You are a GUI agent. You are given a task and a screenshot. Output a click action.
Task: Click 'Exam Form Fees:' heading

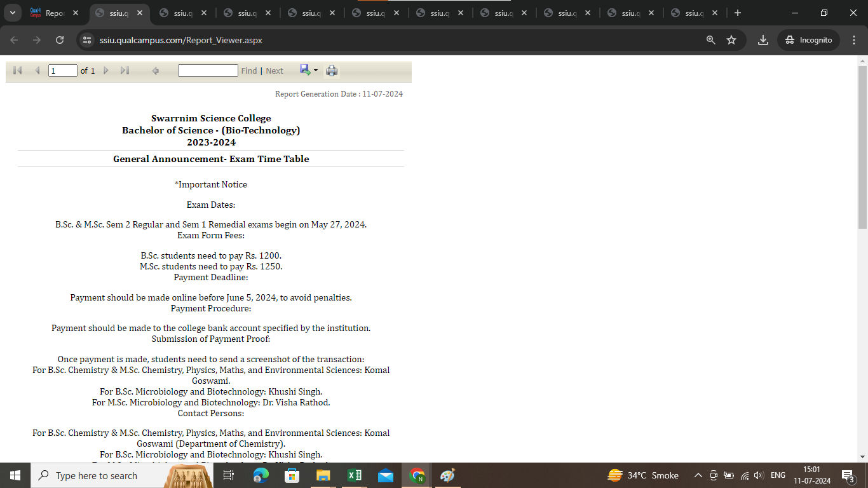click(x=211, y=235)
